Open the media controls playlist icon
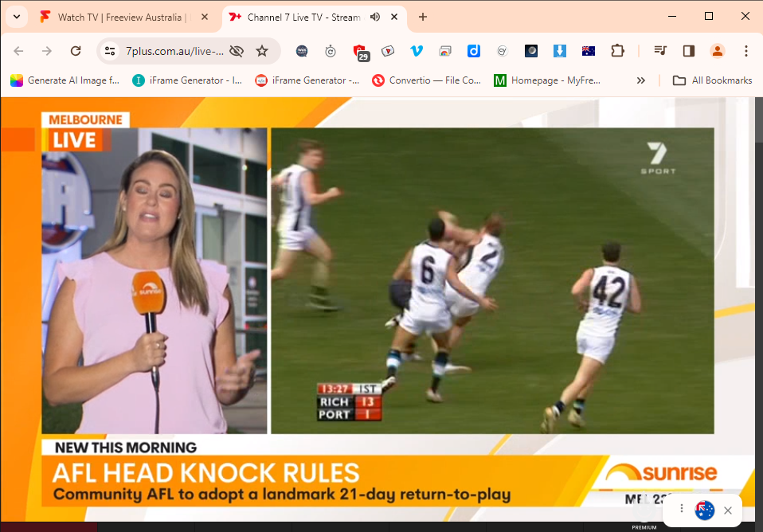 (x=660, y=51)
